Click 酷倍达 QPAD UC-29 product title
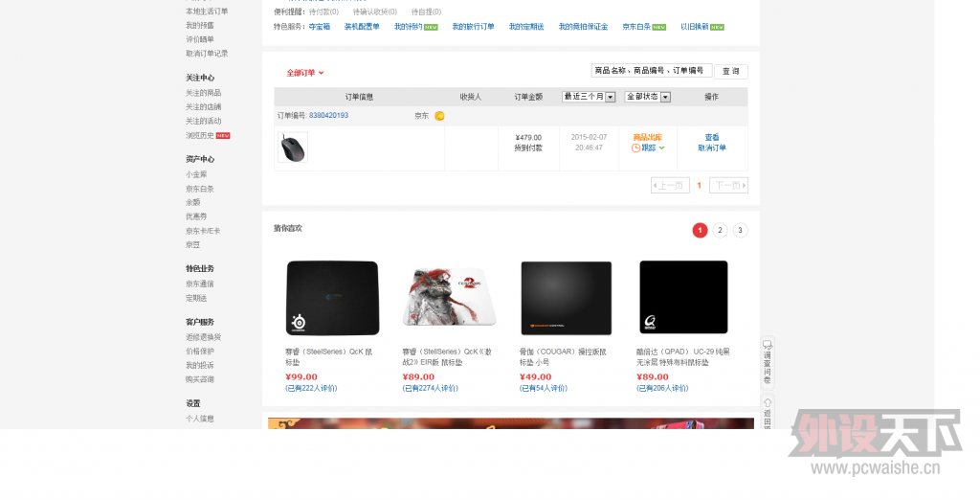The width and height of the screenshot is (980, 500). pos(683,357)
